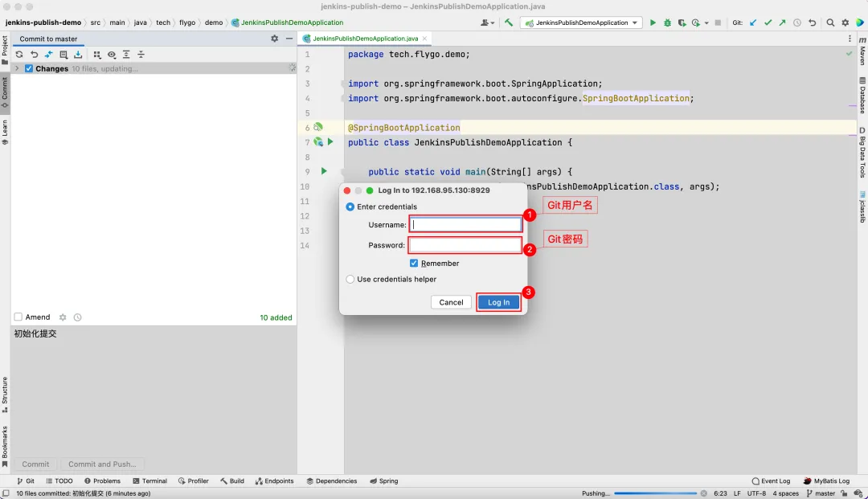The image size is (868, 499).
Task: Click Cancel in the login dialog
Action: [451, 302]
